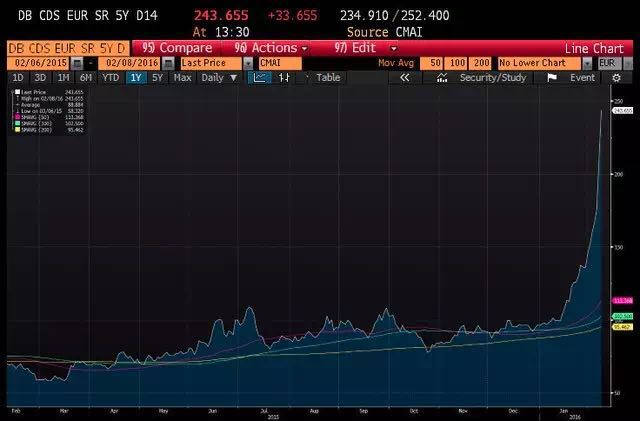
Task: Select the 6M time range
Action: 87,77
